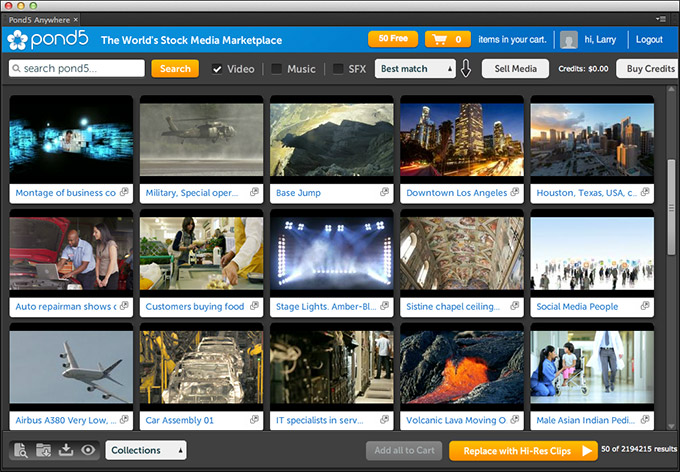
Task: Uncheck the Video checkbox
Action: [x=217, y=69]
